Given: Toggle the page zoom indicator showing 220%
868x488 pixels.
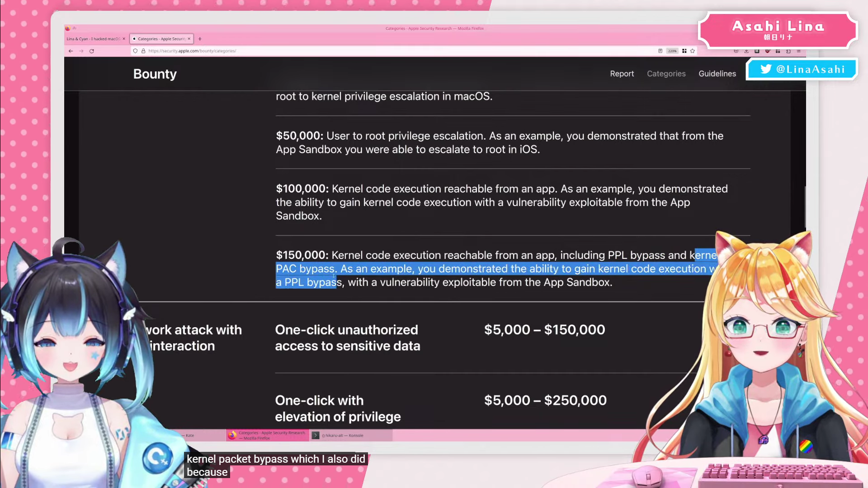Looking at the screenshot, I should pos(673,51).
